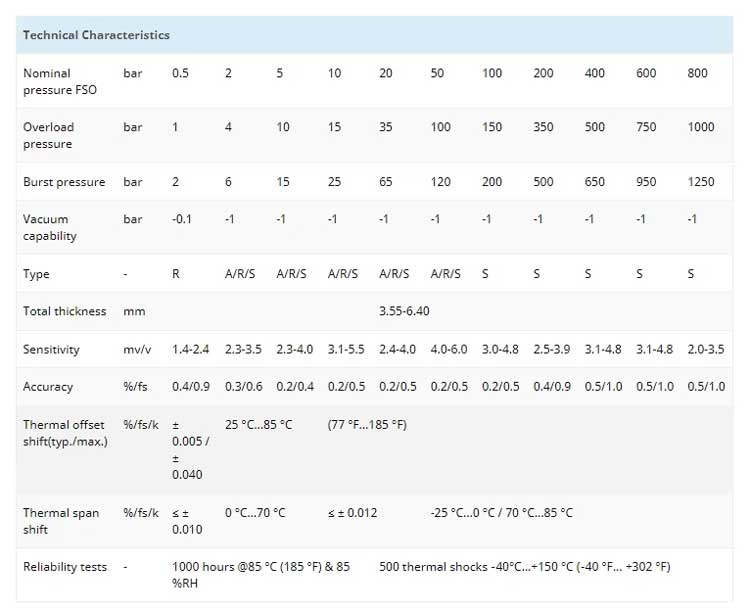
Task: Select the 'mm' unit cell
Action: [x=134, y=311]
